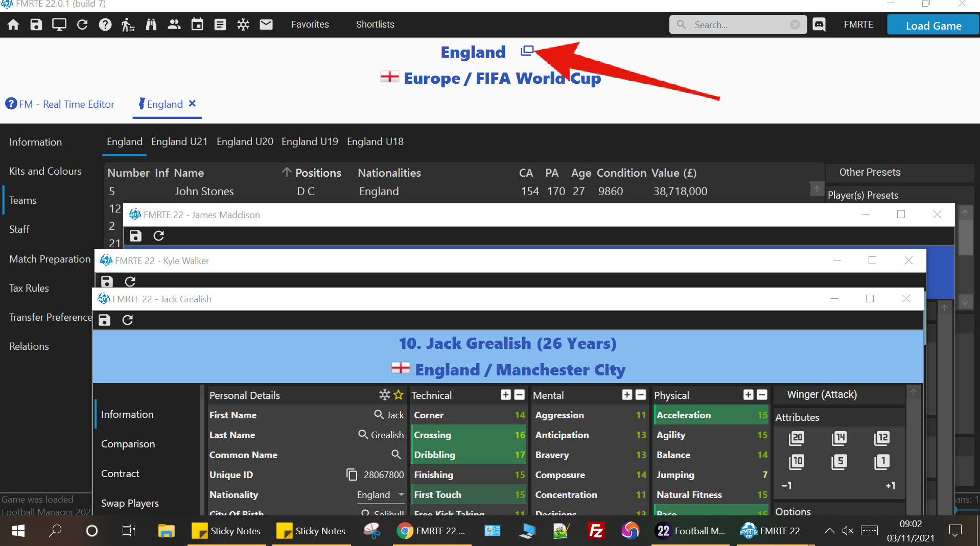Image resolution: width=980 pixels, height=546 pixels.
Task: Set attributes to 1 preset icon
Action: [x=882, y=462]
